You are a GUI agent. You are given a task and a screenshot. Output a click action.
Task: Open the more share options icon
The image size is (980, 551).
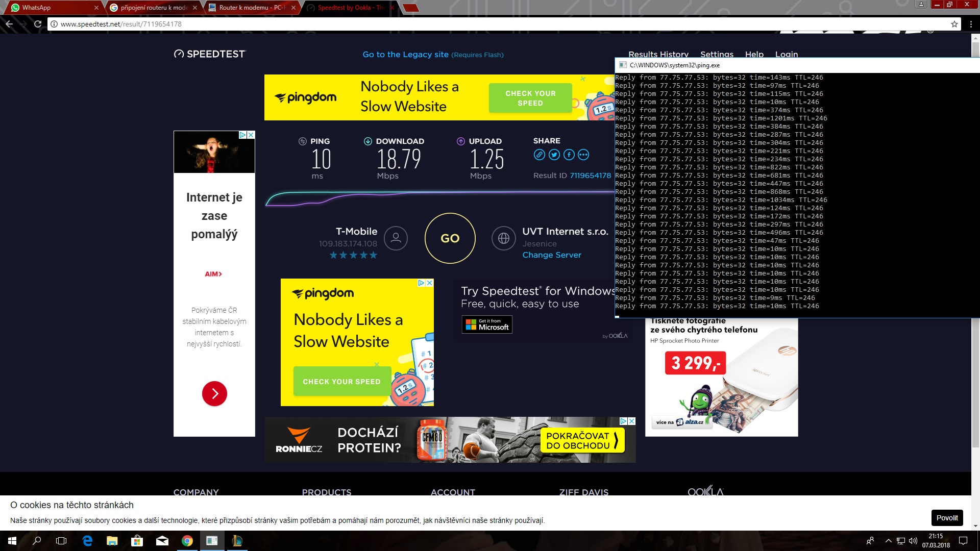tap(583, 155)
